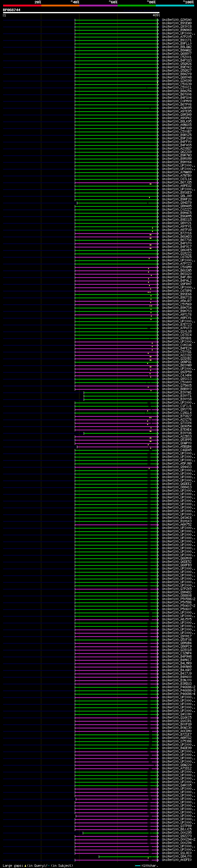Open hit UniRef100_Q93VI8
Screen dimensions: 197x868
coord(176,26)
